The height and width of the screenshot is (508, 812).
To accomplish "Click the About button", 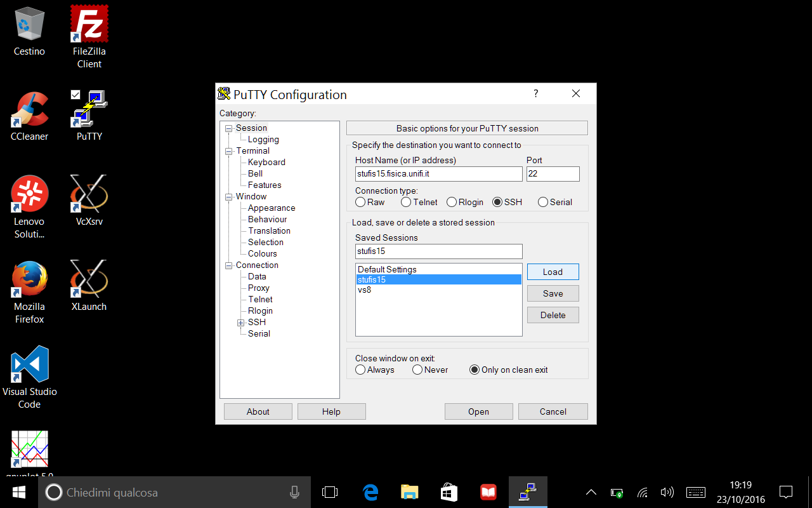I will coord(258,411).
